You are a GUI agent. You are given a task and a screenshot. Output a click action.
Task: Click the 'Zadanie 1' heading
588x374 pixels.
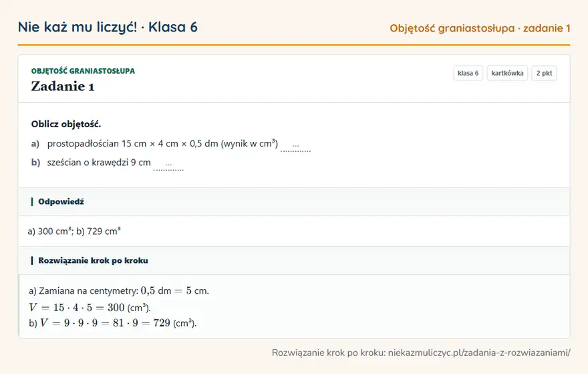[x=63, y=86]
